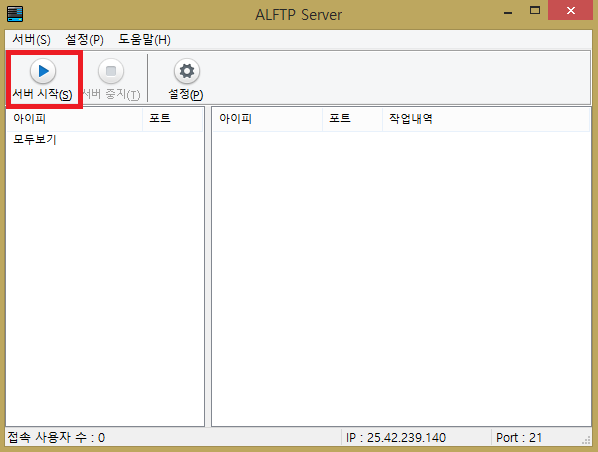This screenshot has height=452, width=598.
Task: Click the IP : 25.42.239.140 status entry
Action: (396, 438)
